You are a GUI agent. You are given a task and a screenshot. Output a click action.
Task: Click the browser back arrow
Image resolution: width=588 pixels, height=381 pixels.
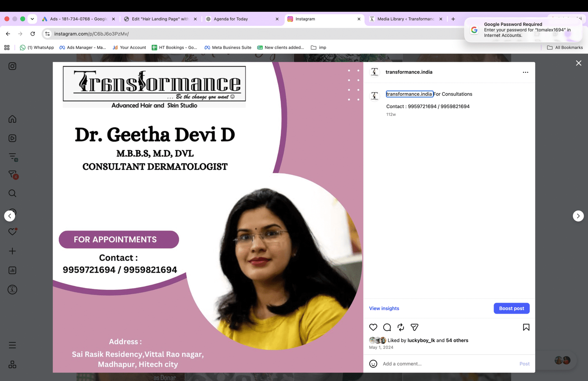click(8, 34)
